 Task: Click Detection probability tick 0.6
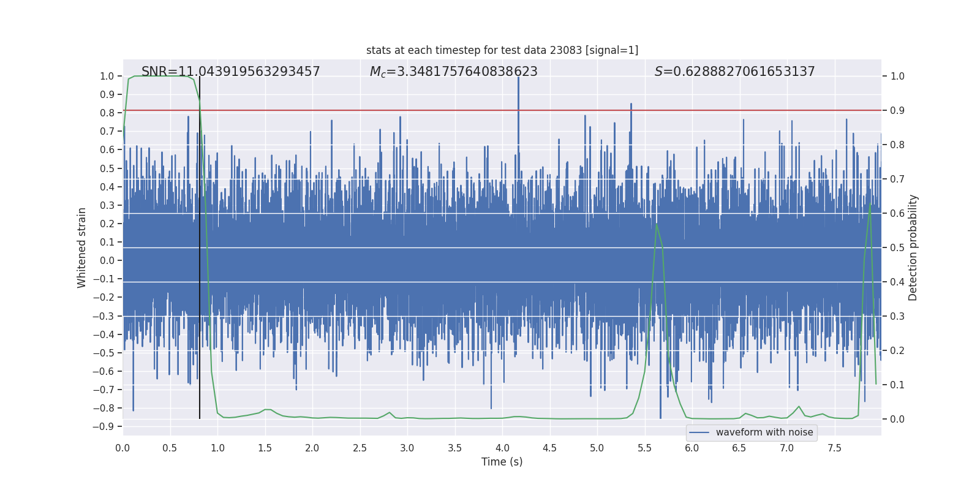[x=897, y=213]
